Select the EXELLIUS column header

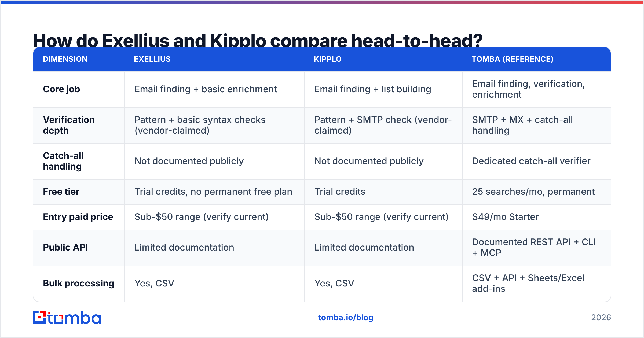tap(152, 59)
